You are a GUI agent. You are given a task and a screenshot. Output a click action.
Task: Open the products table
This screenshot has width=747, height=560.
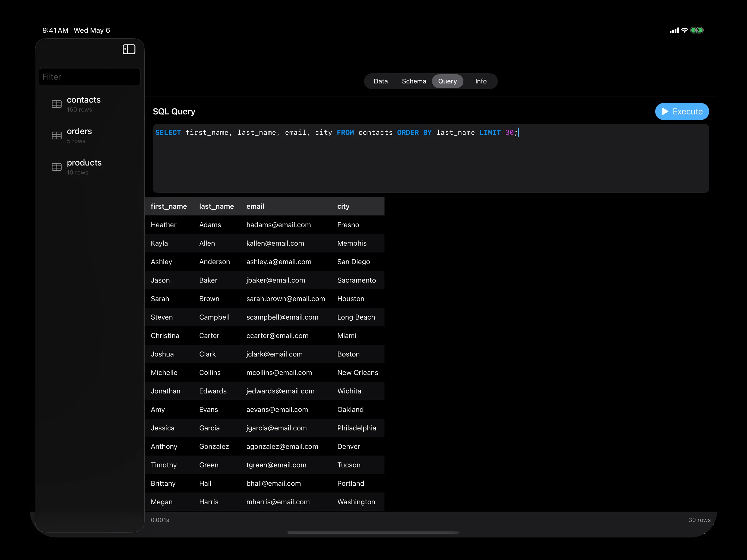[90, 167]
